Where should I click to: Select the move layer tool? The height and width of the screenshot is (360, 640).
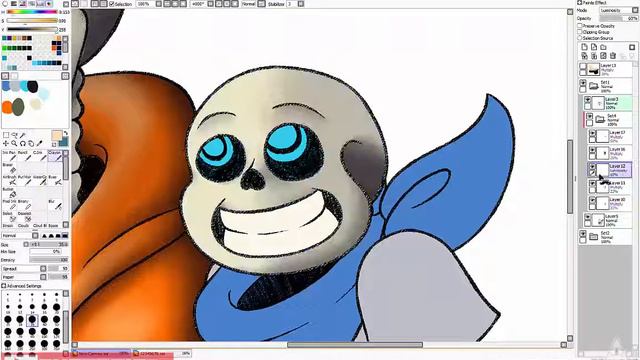(6, 143)
